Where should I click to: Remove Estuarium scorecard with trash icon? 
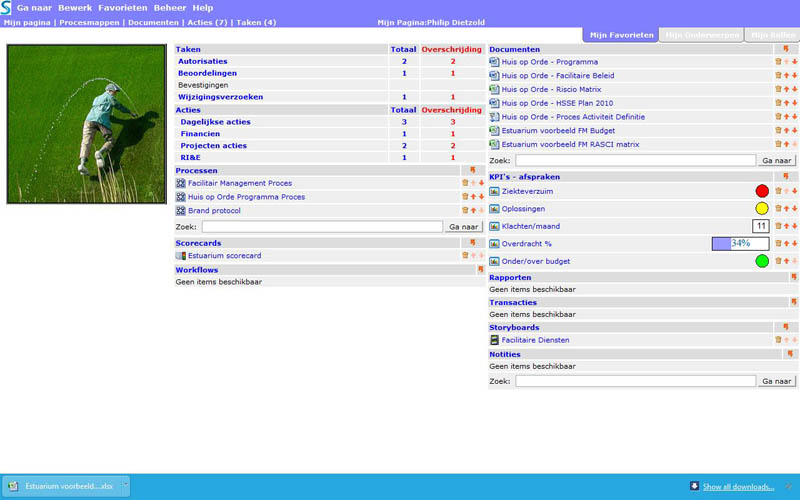point(465,256)
